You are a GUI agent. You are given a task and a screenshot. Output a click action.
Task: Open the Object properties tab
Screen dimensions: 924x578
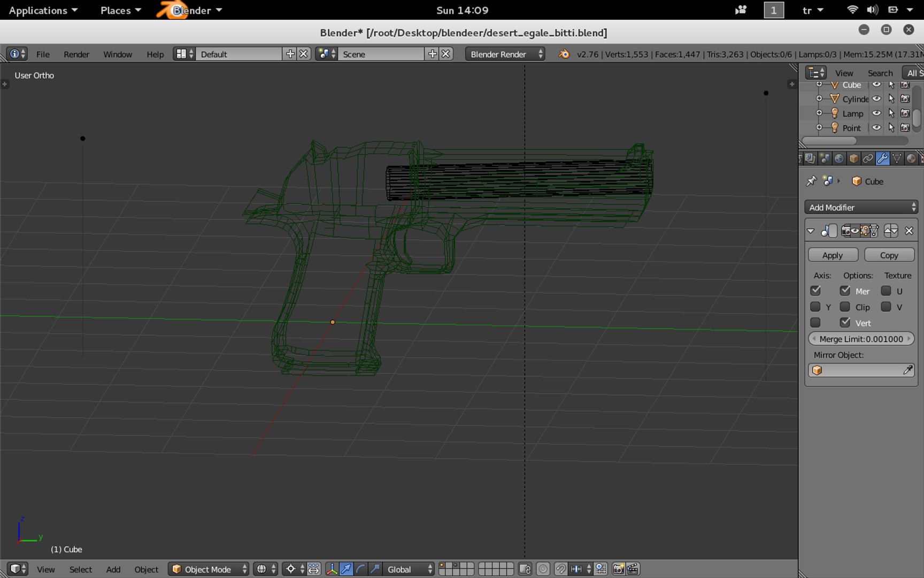854,158
